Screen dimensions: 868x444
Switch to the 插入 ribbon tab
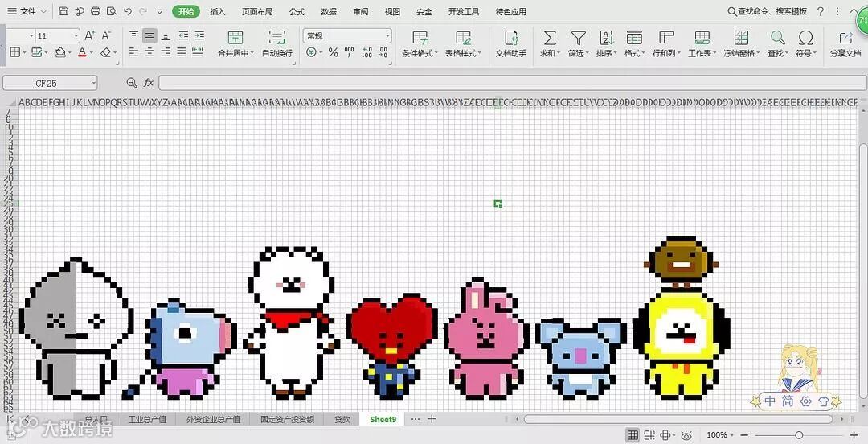218,11
